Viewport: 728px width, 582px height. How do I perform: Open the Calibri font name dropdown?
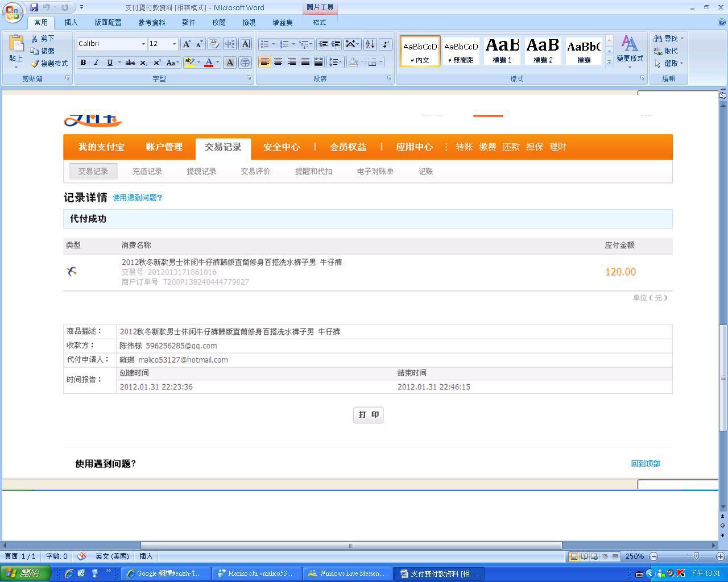pos(143,44)
